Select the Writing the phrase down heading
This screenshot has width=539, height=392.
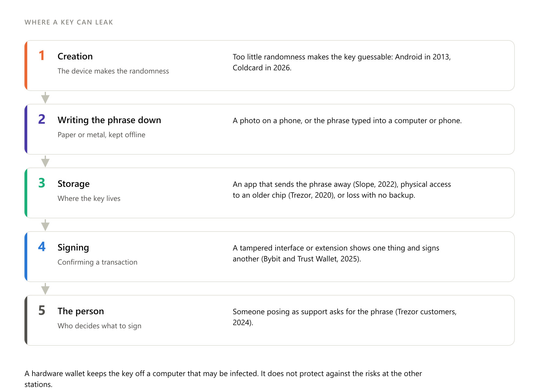(109, 120)
